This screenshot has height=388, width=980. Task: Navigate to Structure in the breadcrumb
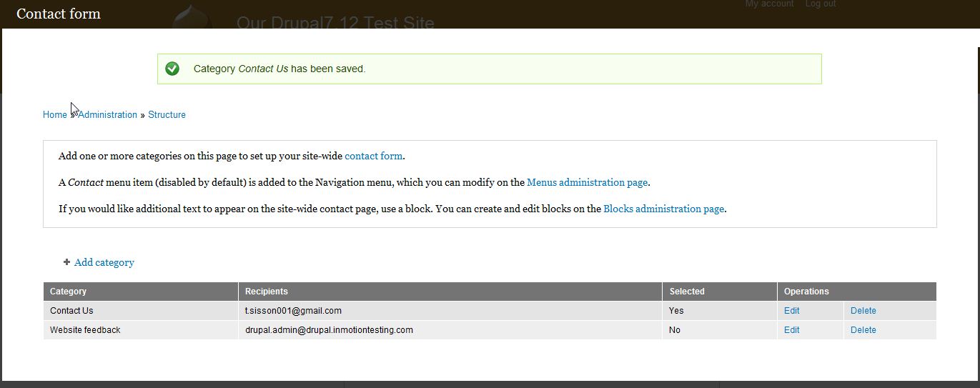(167, 114)
